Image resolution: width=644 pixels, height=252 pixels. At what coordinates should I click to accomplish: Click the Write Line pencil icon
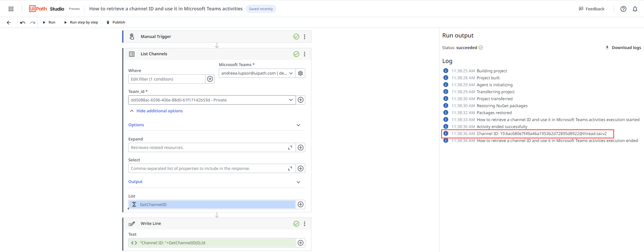tap(132, 224)
